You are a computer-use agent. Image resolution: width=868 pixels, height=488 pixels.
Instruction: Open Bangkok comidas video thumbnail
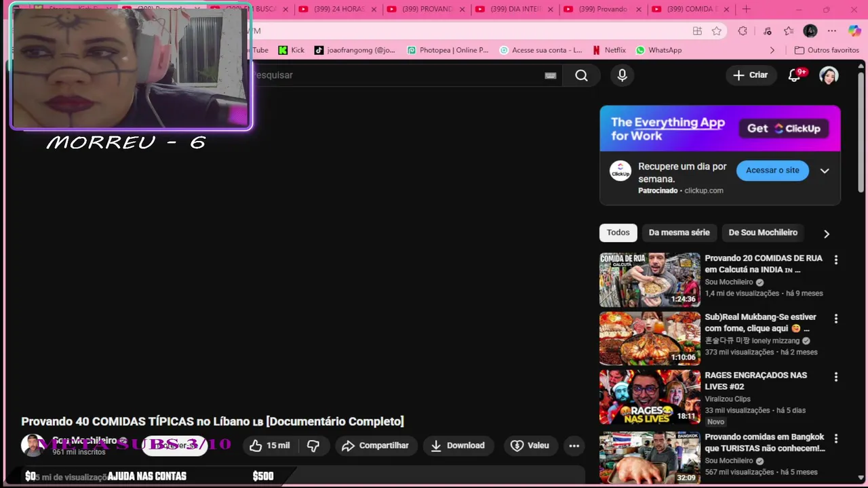(x=650, y=457)
